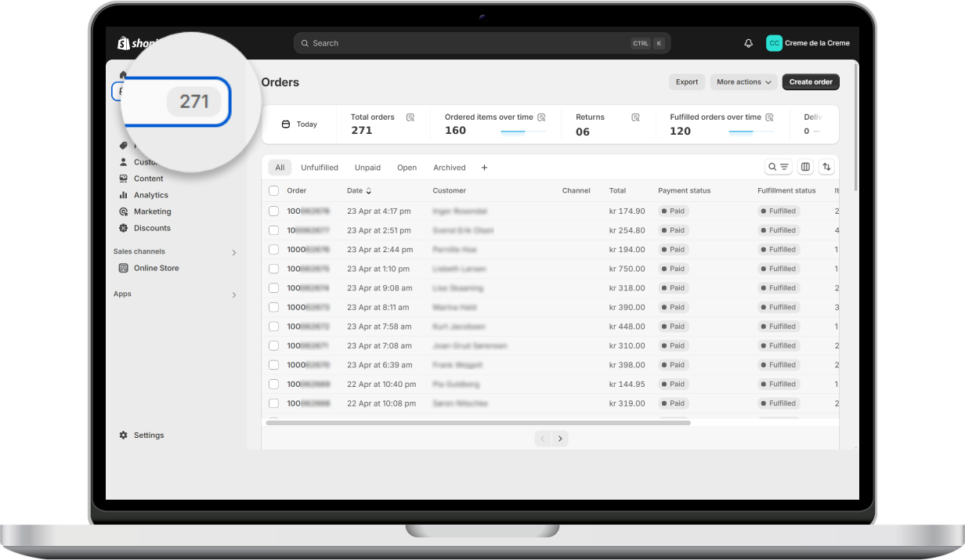Toggle the select all orders checkbox
This screenshot has height=560, width=965.
point(273,190)
